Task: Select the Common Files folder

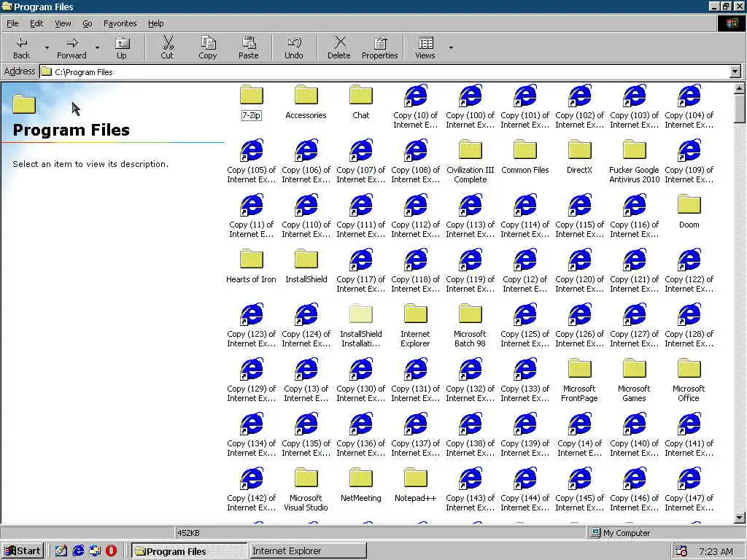Action: point(525,157)
